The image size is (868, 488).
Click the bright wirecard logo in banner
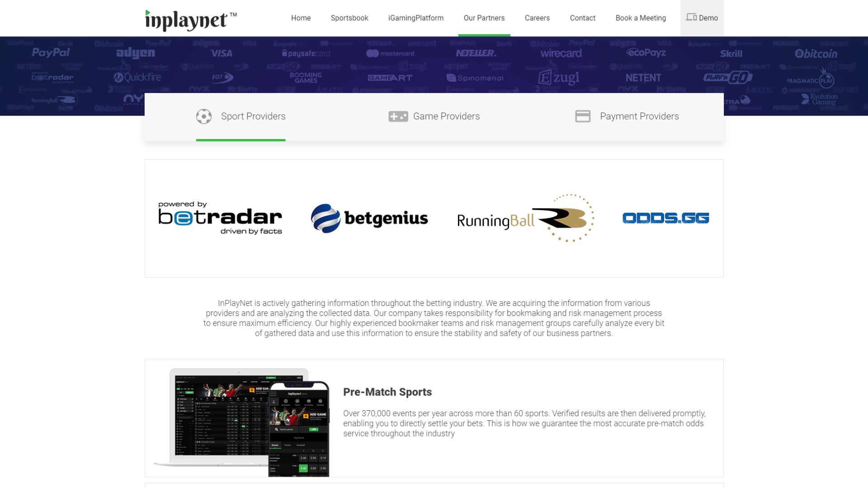click(x=561, y=53)
